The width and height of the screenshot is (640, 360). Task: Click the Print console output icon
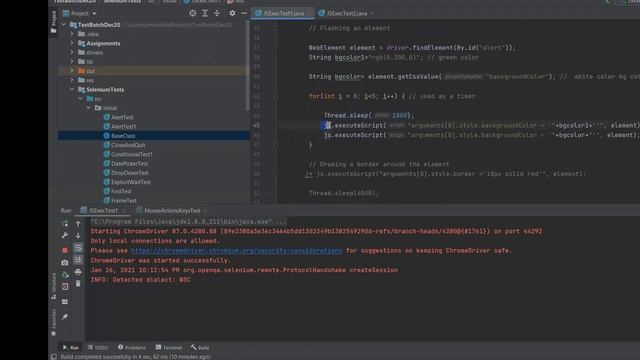click(78, 272)
